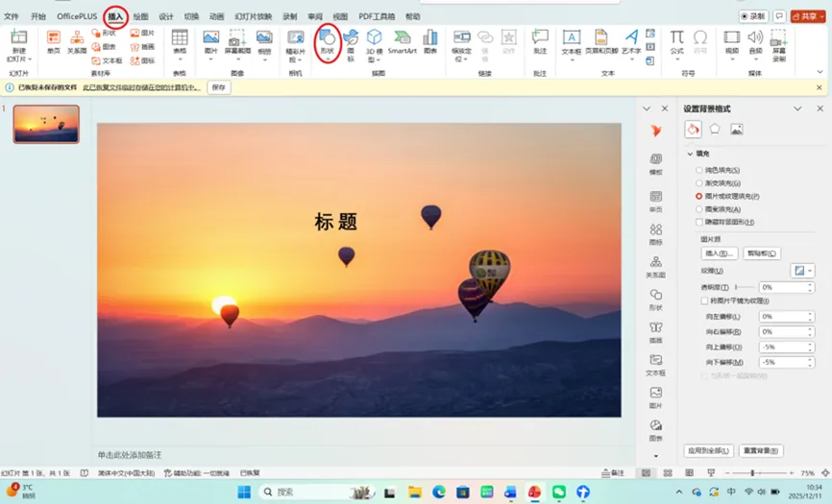Check the 隐藏背景图形(H) checkbox
Image resolution: width=832 pixels, height=504 pixels.
[x=699, y=222]
